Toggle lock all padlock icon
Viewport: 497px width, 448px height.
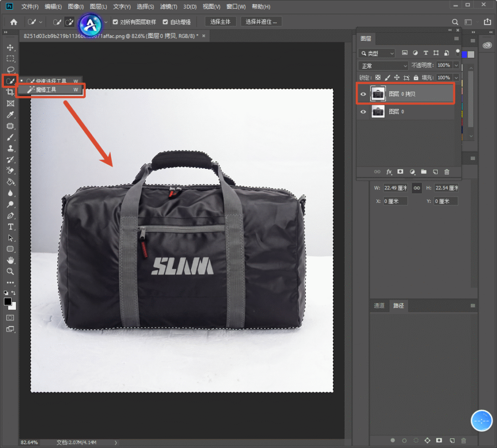pyautogui.click(x=416, y=77)
